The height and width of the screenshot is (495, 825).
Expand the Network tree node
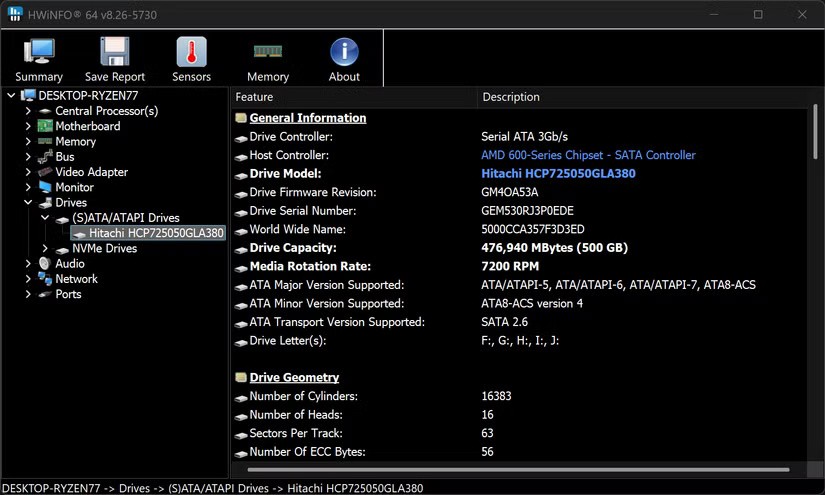pos(28,279)
